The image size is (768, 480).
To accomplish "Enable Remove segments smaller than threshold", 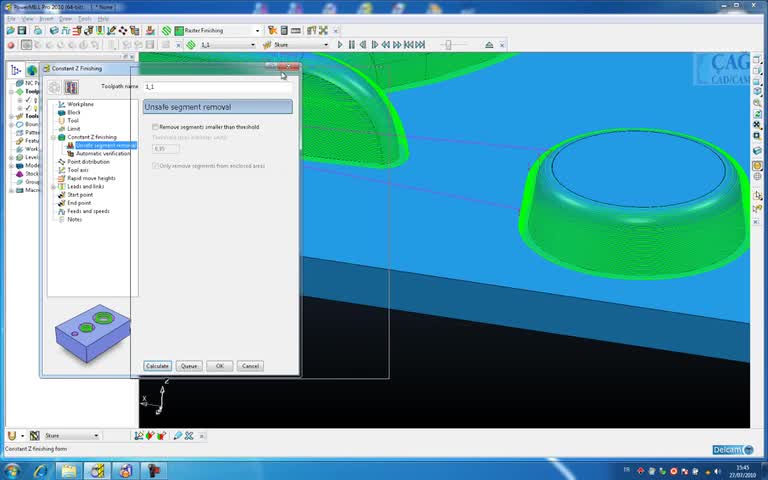I will (x=155, y=127).
